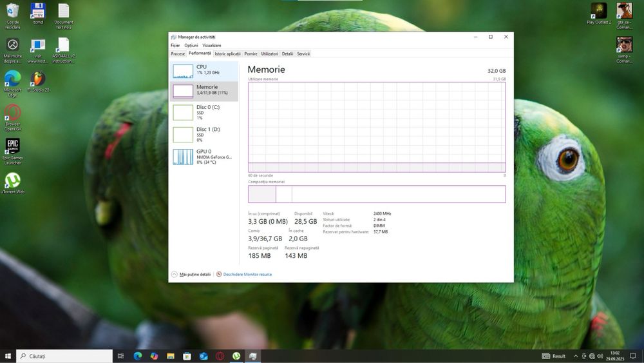Select Disc 0 (C:) performance item
The image size is (644, 363).
point(204,112)
